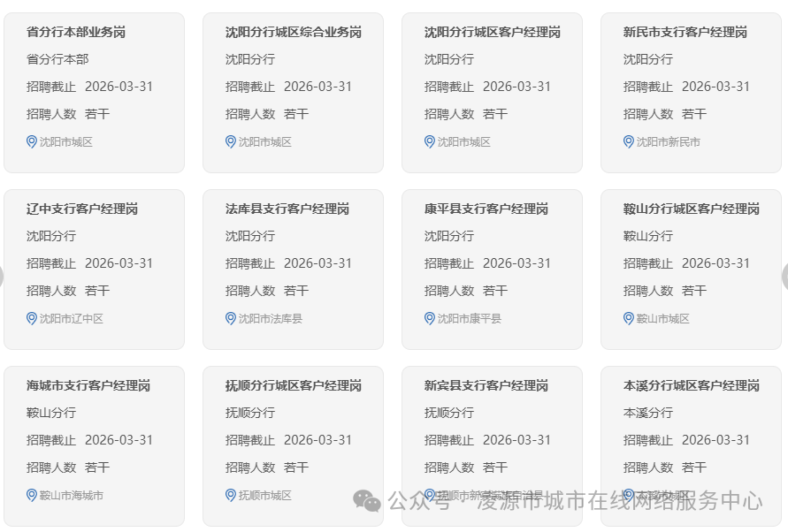Viewport: 788px width, 532px height.
Task: Click 招聘人数 若干 in 鞍山分行城区客户经理岗 card
Action: coord(665,291)
